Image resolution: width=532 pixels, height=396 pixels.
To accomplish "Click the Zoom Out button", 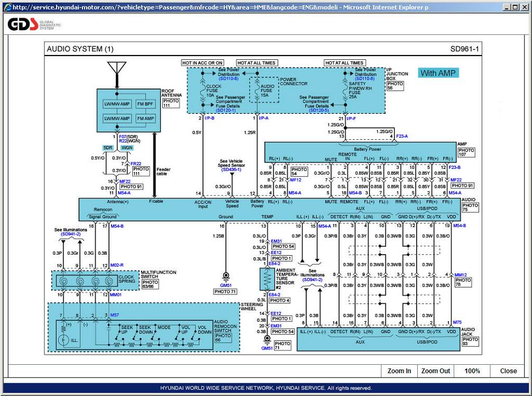I will click(436, 371).
